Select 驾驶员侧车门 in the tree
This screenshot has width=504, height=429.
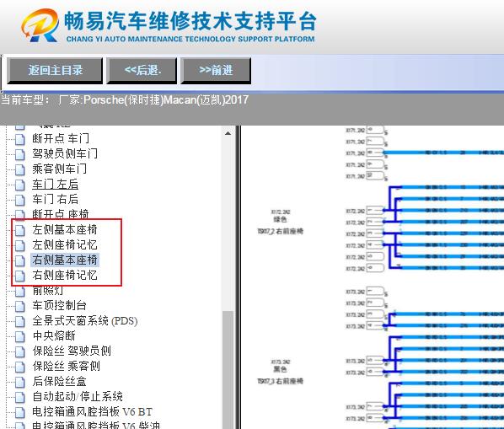click(65, 153)
